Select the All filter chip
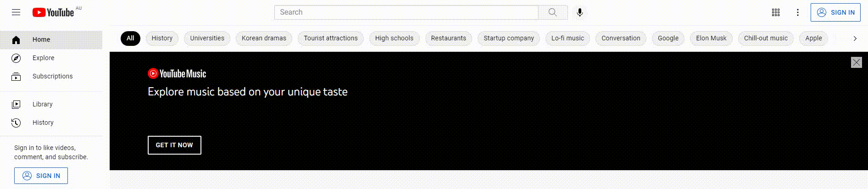This screenshot has height=189, width=868. (x=130, y=39)
